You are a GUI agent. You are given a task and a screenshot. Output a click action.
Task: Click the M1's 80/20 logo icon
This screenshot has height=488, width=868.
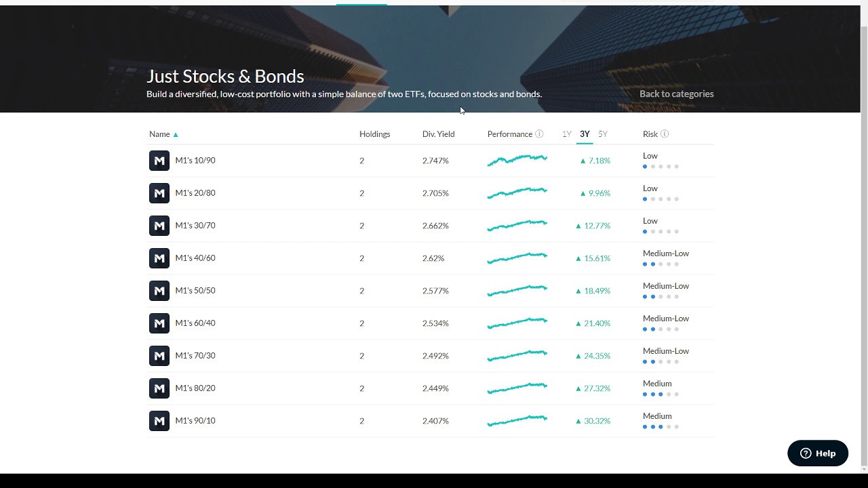tap(159, 388)
